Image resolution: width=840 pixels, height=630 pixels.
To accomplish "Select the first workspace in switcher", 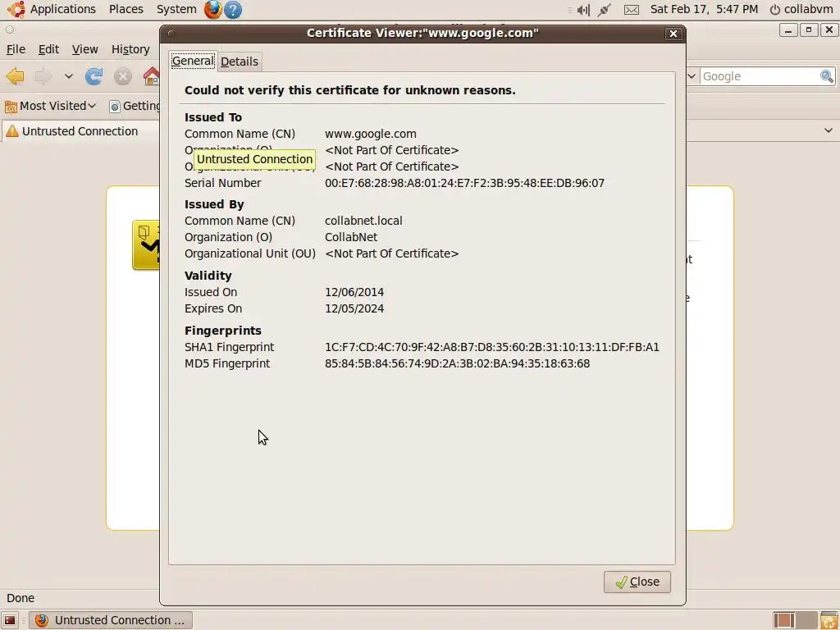I will [783, 620].
